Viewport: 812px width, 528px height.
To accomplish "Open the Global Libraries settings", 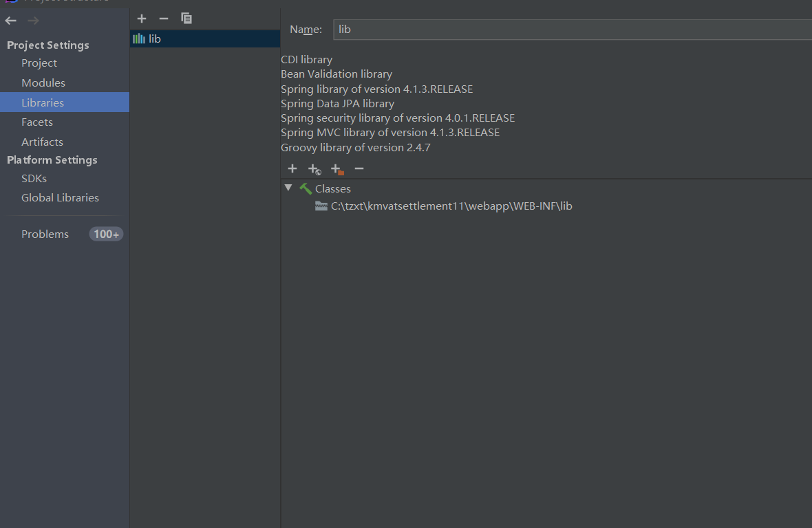I will [x=60, y=197].
